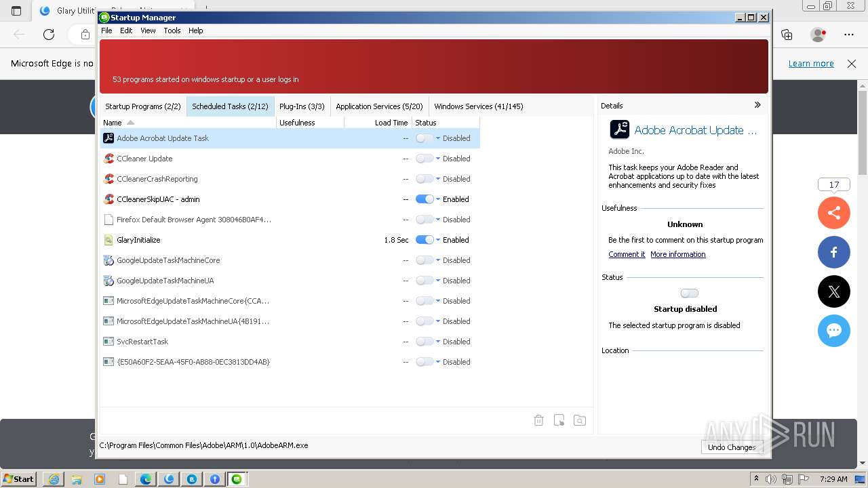This screenshot has width=868, height=488.
Task: Click the Edge Collections icon in toolbar
Action: click(x=787, y=35)
